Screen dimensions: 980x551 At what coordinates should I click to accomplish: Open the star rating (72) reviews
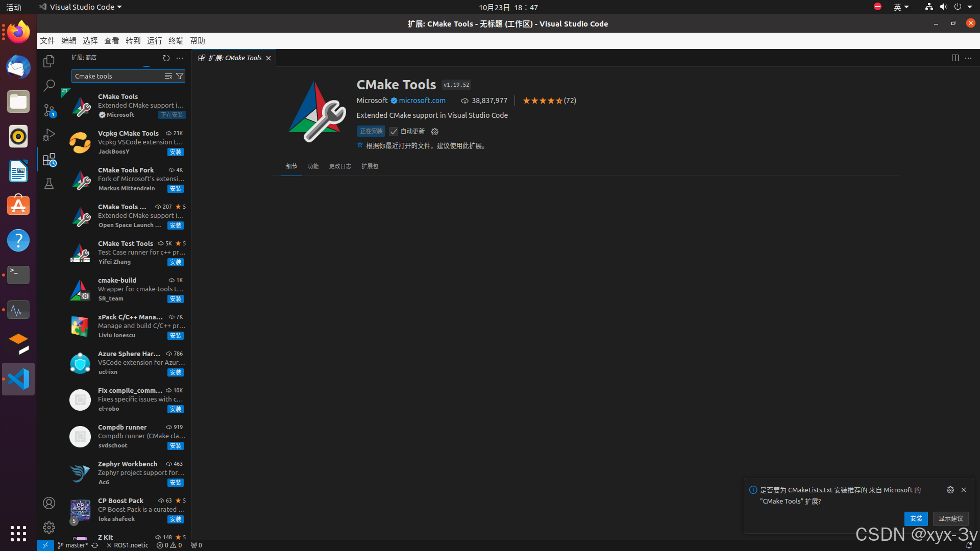coord(549,101)
